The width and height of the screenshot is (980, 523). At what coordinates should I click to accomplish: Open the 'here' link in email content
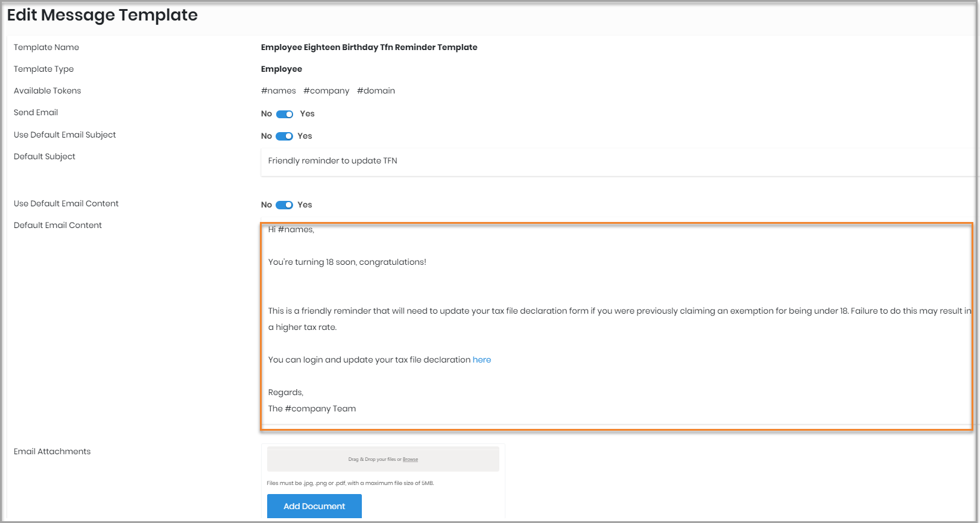481,360
